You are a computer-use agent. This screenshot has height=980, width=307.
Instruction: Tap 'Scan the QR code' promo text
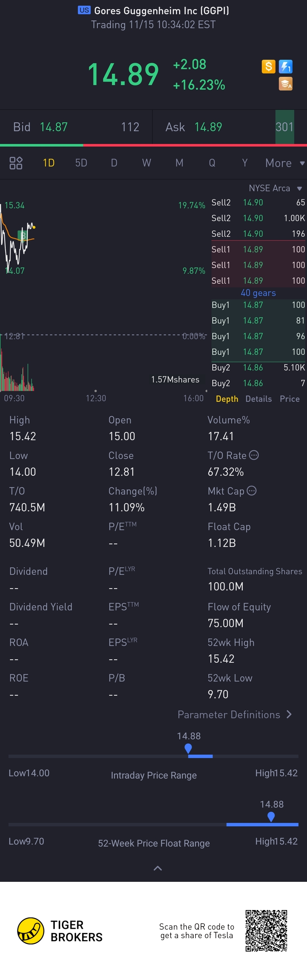197,931
